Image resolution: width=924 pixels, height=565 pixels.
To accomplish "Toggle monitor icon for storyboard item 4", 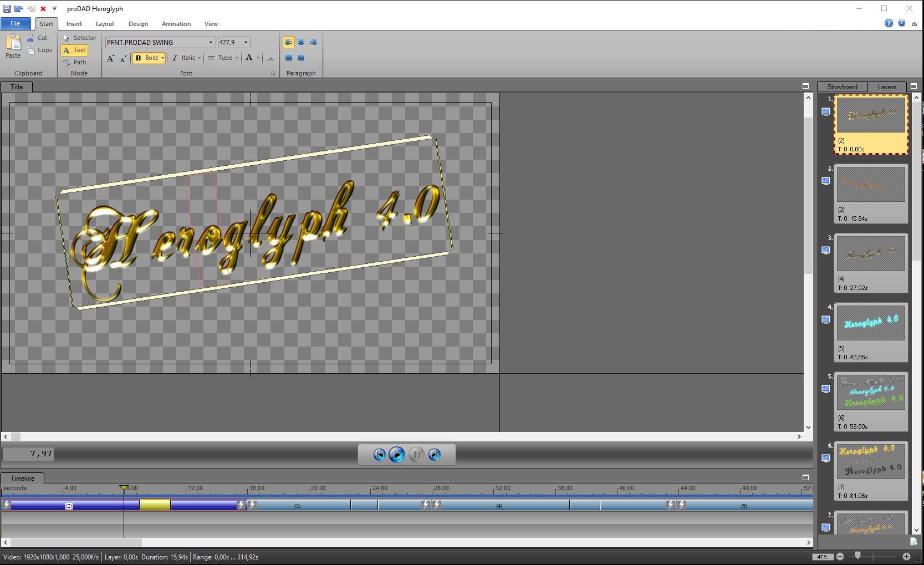I will [826, 320].
